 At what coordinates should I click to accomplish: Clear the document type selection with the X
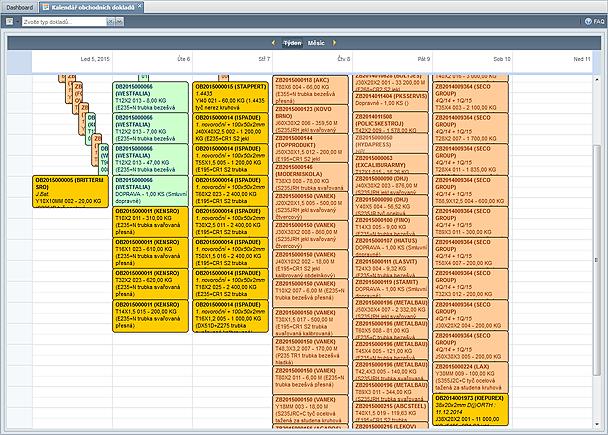[x=111, y=22]
